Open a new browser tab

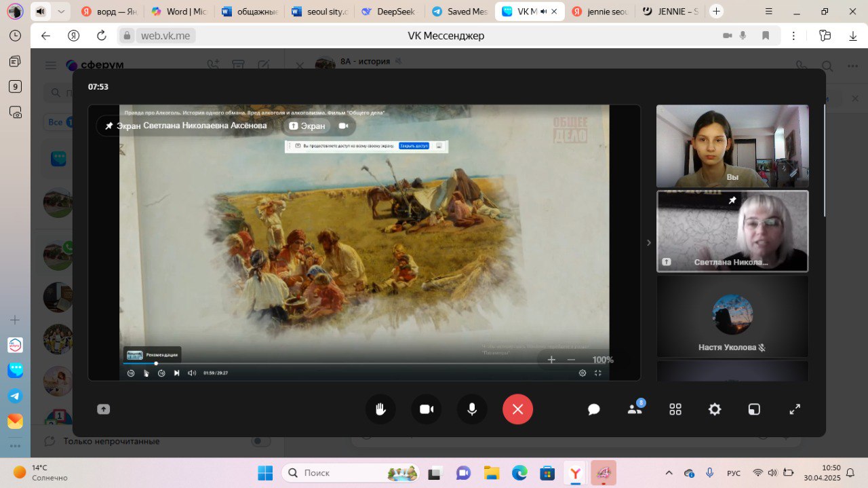coord(716,12)
